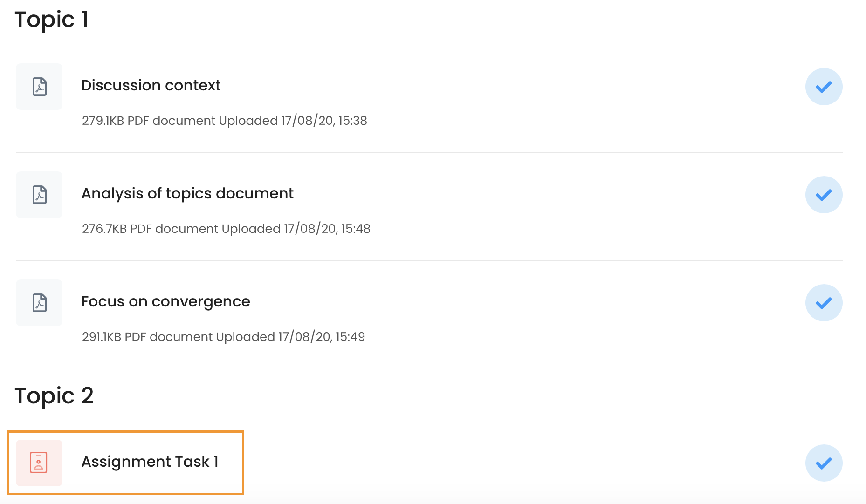
Task: Click the PDF icon next to Focus on convergence
Action: (39, 303)
